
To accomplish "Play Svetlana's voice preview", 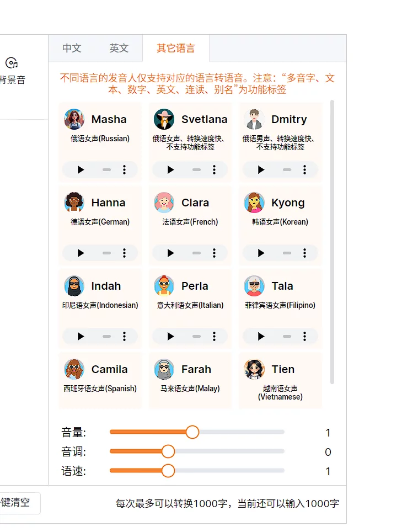I will (171, 170).
